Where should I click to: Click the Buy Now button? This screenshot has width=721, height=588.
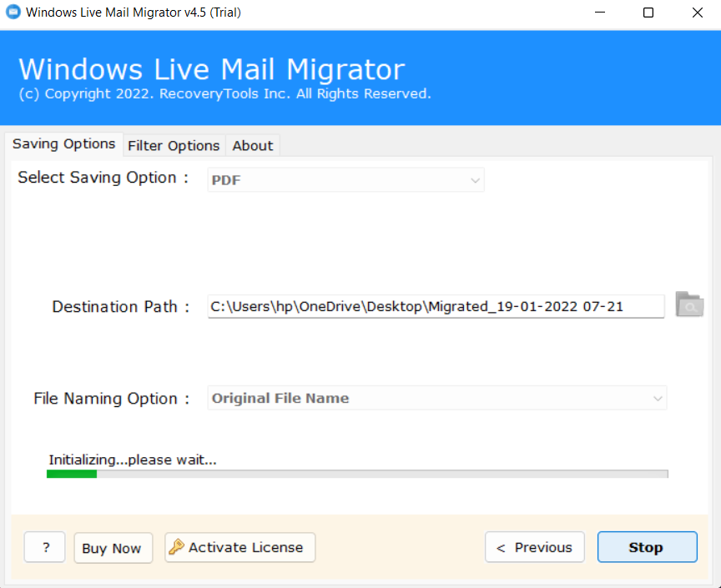click(x=113, y=547)
